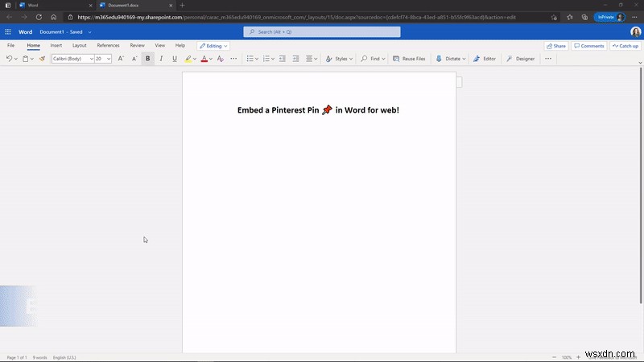Expand numbering style dropdown arrow
This screenshot has height=362, width=644.
pos(273,59)
